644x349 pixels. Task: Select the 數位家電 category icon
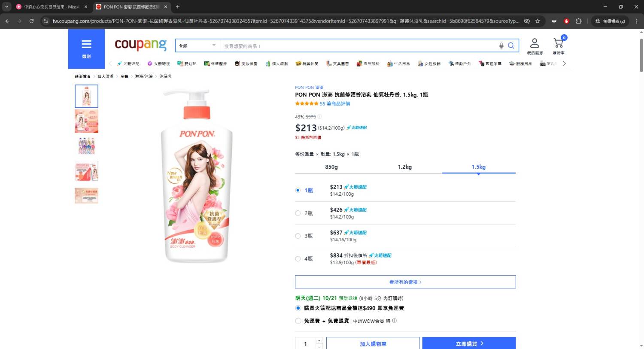tap(490, 63)
